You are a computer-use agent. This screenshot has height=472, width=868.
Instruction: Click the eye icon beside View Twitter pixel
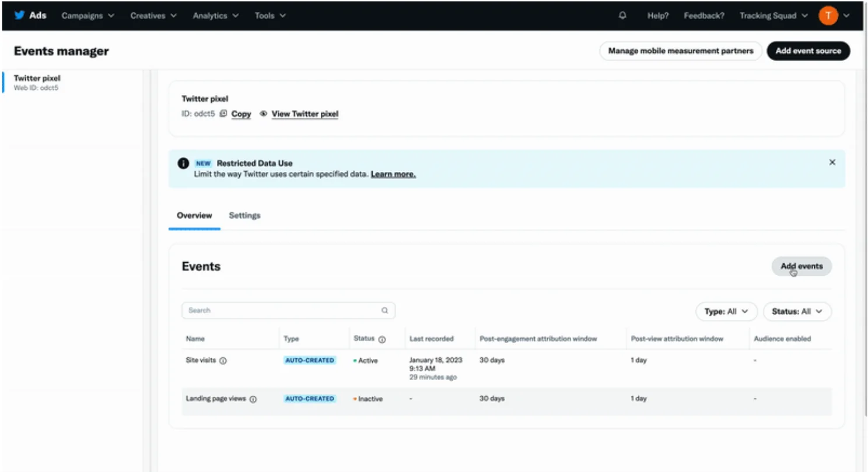[x=264, y=114]
